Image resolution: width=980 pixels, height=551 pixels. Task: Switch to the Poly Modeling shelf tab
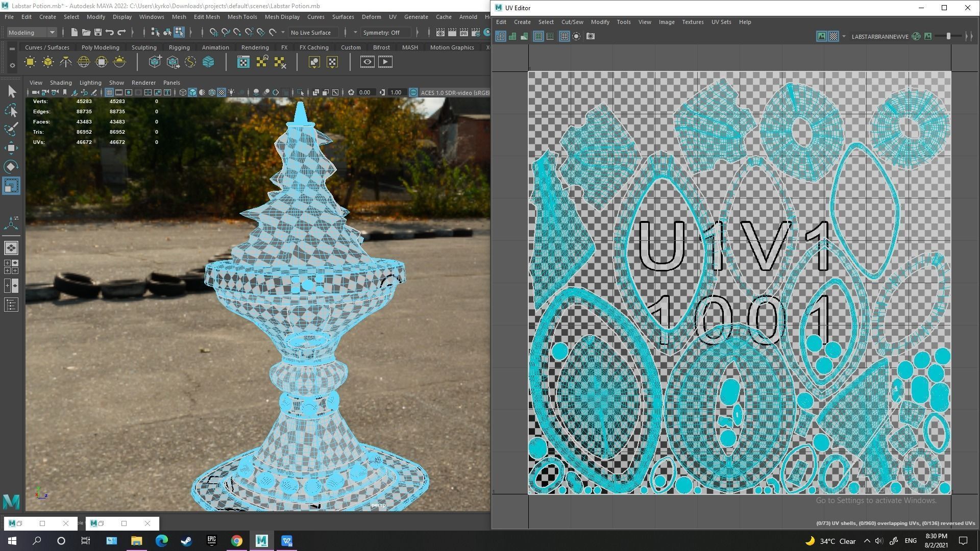pyautogui.click(x=100, y=47)
